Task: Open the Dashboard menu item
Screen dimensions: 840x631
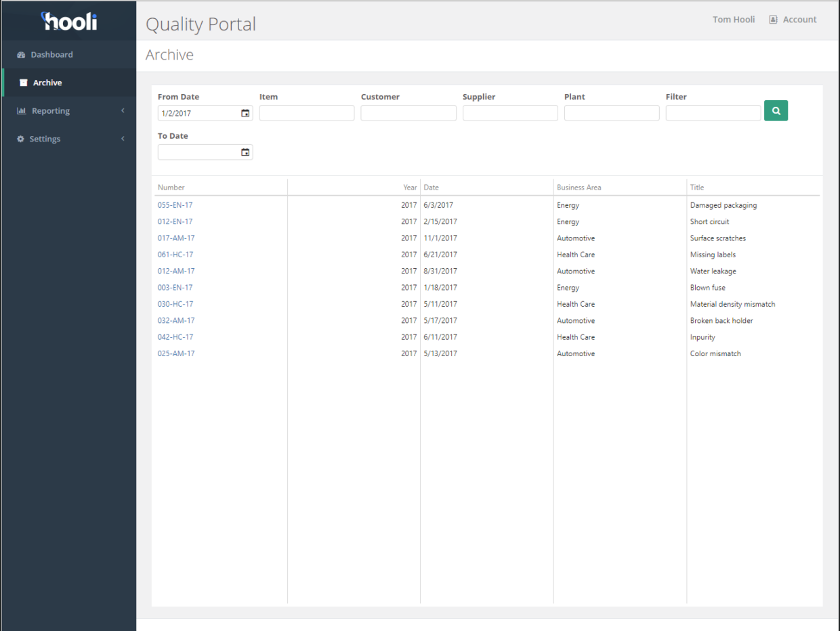Action: (68, 55)
